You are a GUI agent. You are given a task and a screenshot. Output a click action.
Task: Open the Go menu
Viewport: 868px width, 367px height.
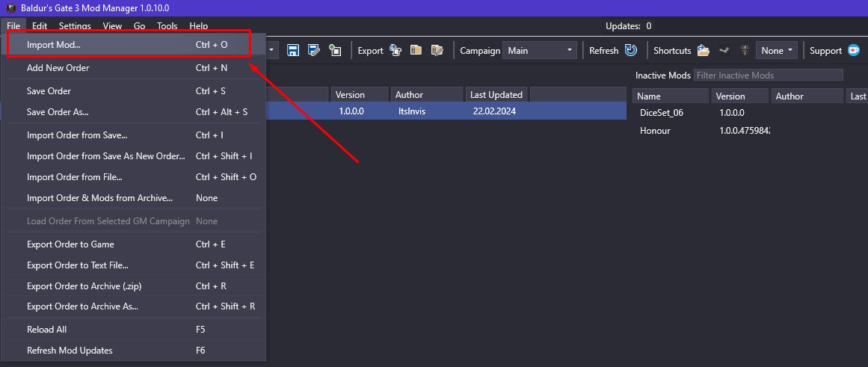coord(140,26)
